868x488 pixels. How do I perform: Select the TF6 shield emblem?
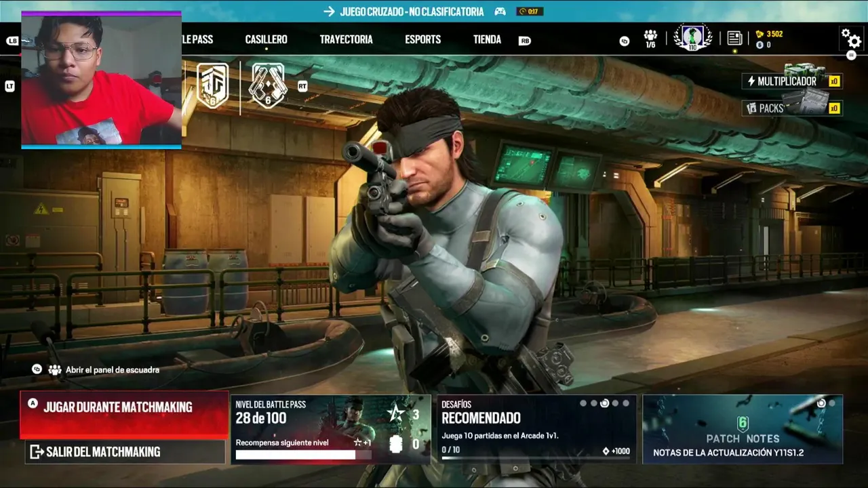212,86
